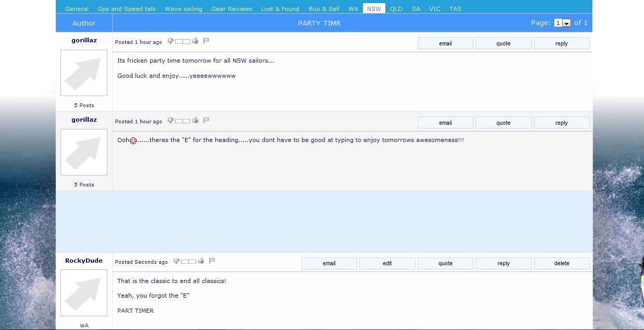
Task: Click thumbs up on gorillaz's first post
Action: point(196,41)
